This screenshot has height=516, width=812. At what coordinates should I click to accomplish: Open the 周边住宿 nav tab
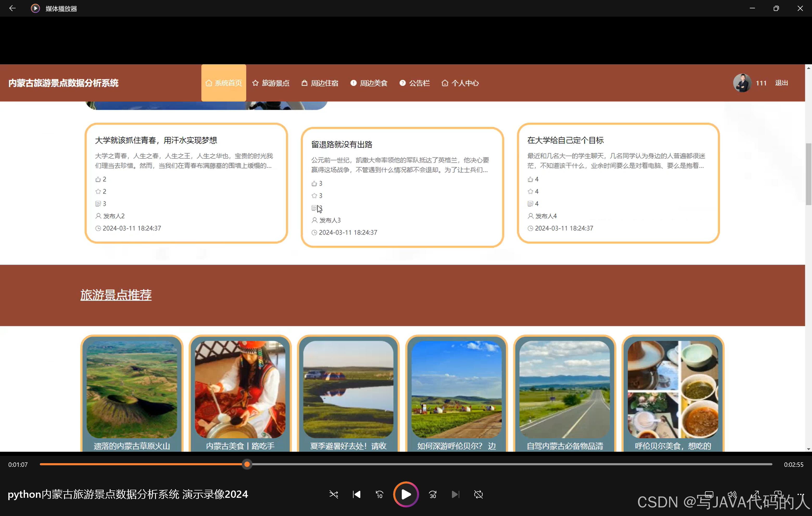pos(320,83)
